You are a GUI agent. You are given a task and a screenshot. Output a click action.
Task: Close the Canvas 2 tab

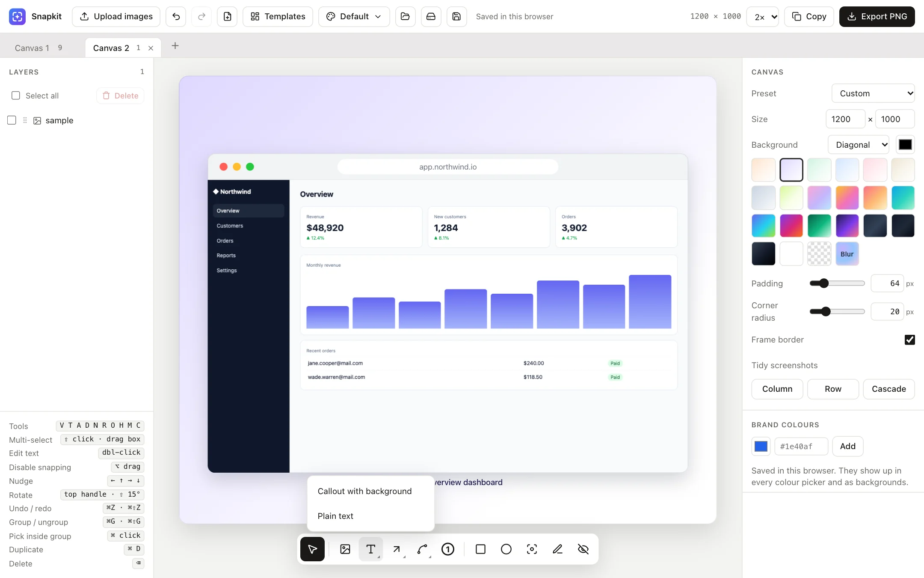[x=151, y=48]
